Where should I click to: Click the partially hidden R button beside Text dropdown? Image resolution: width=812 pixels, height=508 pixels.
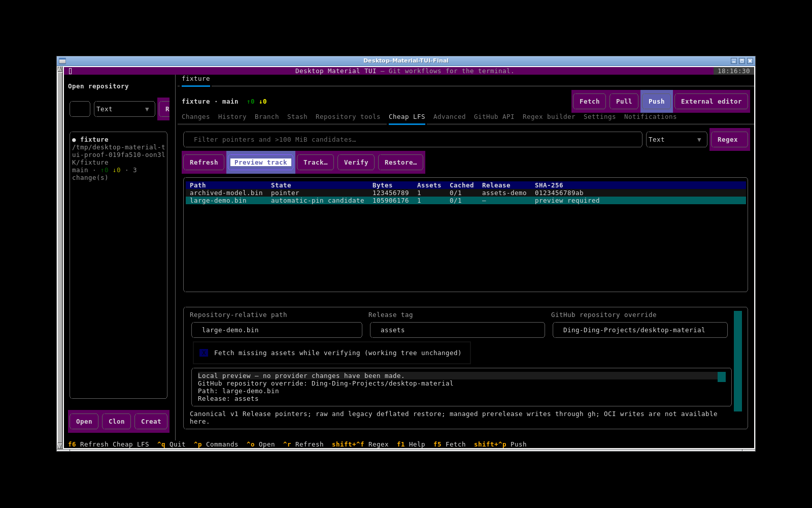164,109
